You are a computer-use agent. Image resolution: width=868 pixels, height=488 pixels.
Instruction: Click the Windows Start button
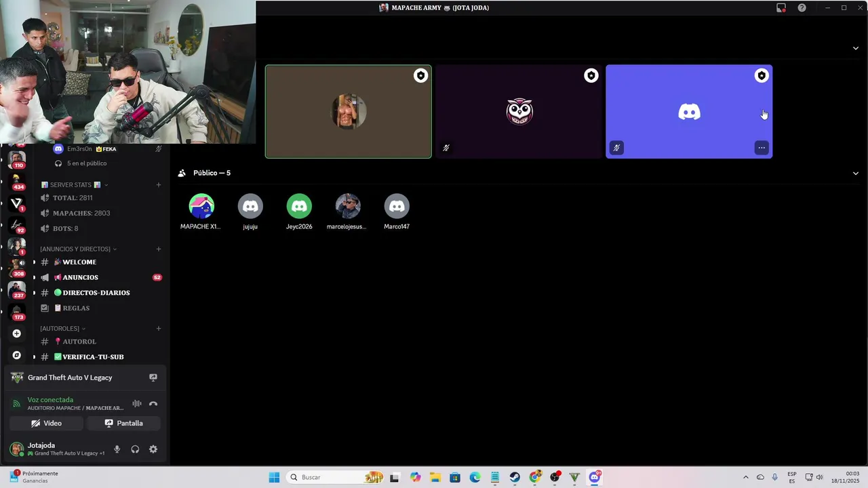(274, 477)
